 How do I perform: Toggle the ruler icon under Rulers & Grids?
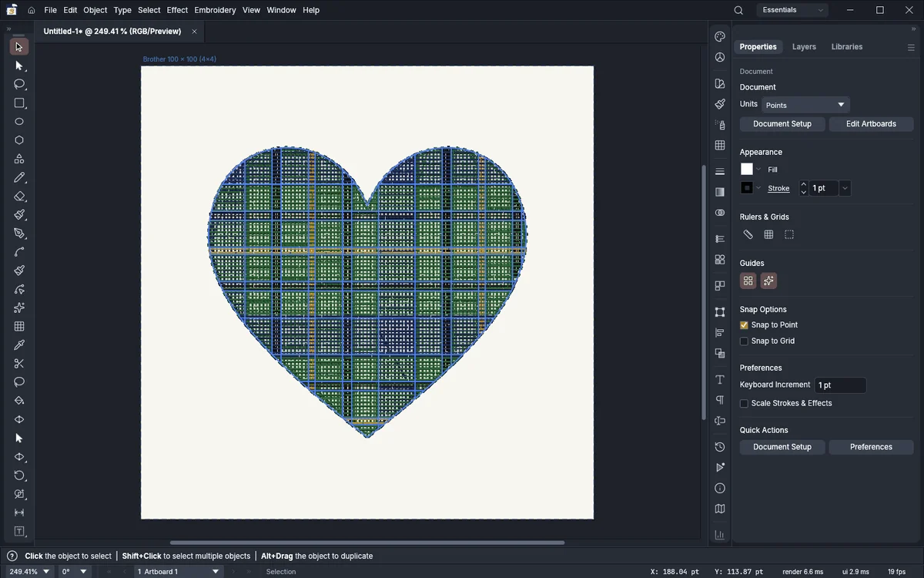point(748,234)
